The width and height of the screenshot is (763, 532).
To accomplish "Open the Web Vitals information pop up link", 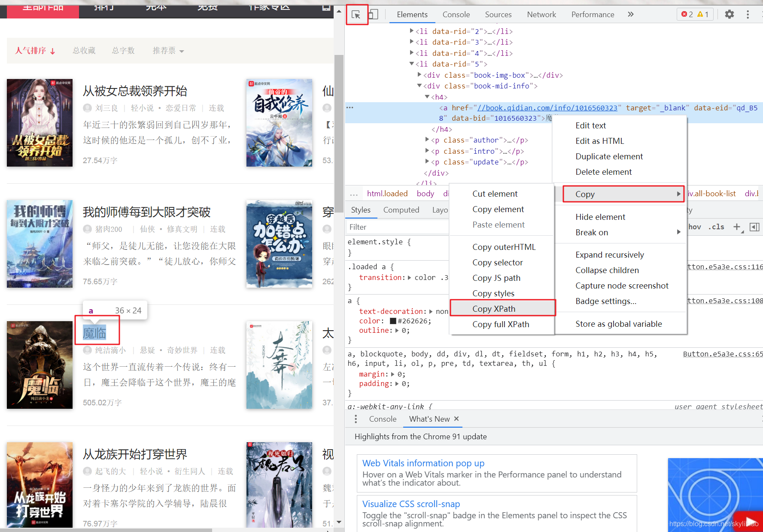I will (423, 463).
